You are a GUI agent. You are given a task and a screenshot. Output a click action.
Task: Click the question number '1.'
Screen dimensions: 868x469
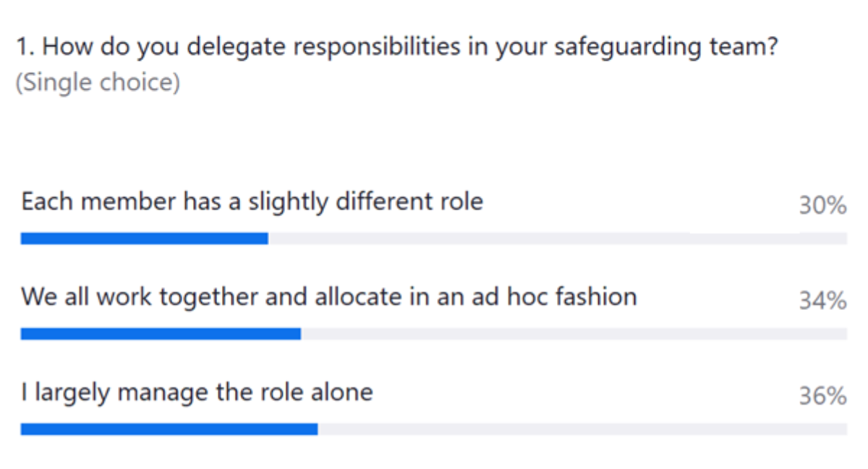coord(25,48)
